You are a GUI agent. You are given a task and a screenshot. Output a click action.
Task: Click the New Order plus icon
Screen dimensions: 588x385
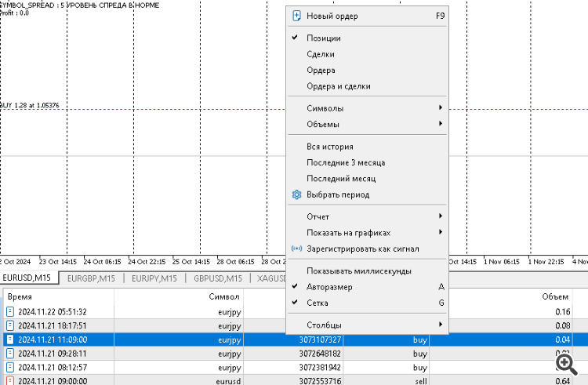point(296,15)
